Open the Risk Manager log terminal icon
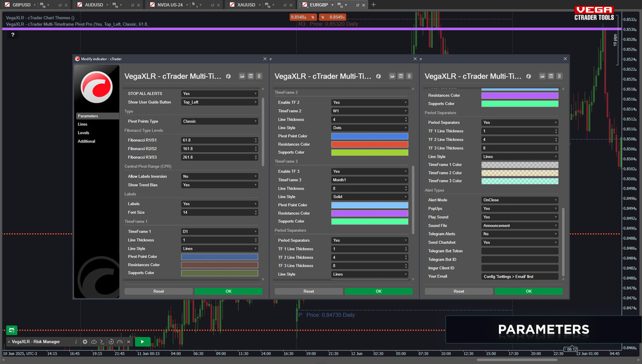The image size is (642, 364). 102,342
